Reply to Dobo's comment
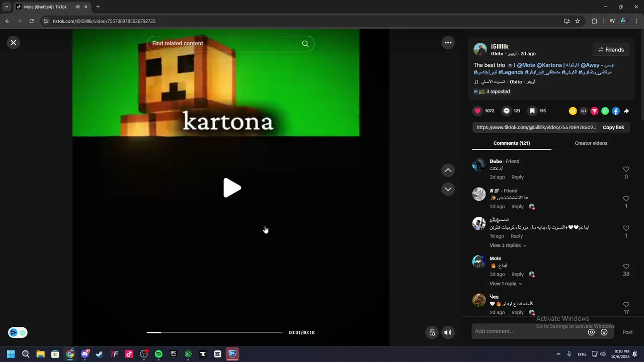Screen dimensions: 644x362 click(517, 177)
